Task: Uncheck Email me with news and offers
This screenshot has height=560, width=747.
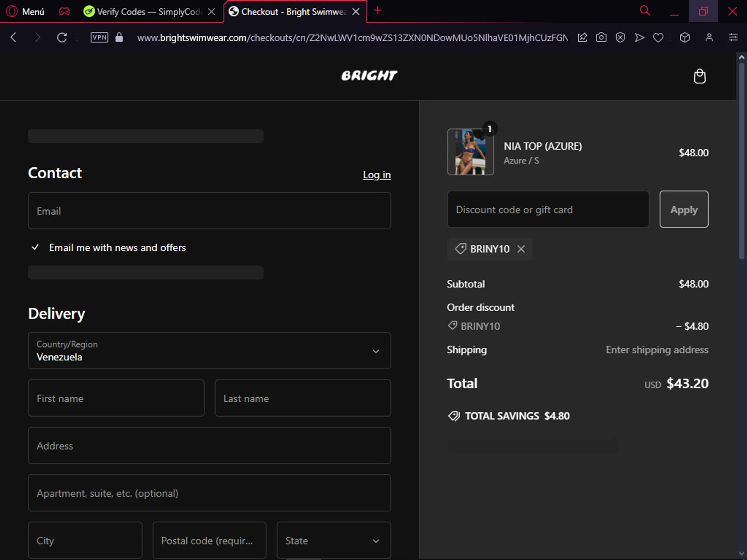Action: (35, 247)
